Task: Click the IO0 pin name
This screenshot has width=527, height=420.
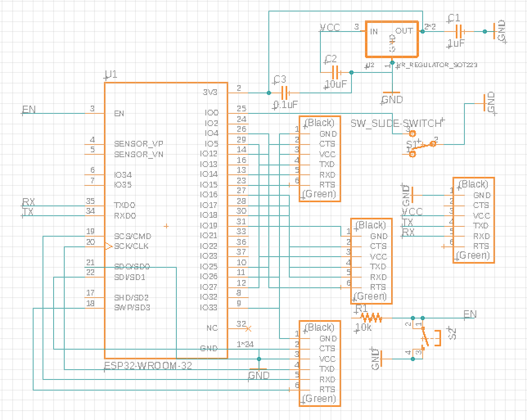Action: click(212, 113)
